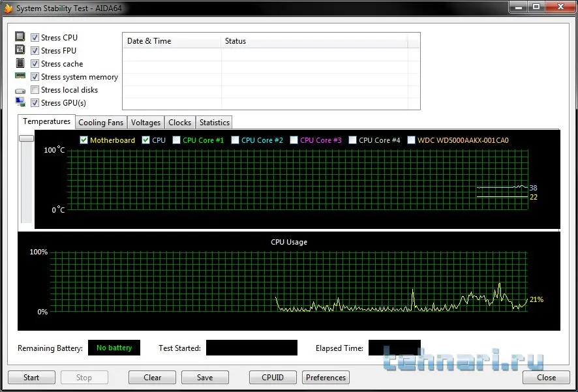Enable the Stress local disks checkbox
Viewport: 578px width, 392px height.
pyautogui.click(x=35, y=89)
